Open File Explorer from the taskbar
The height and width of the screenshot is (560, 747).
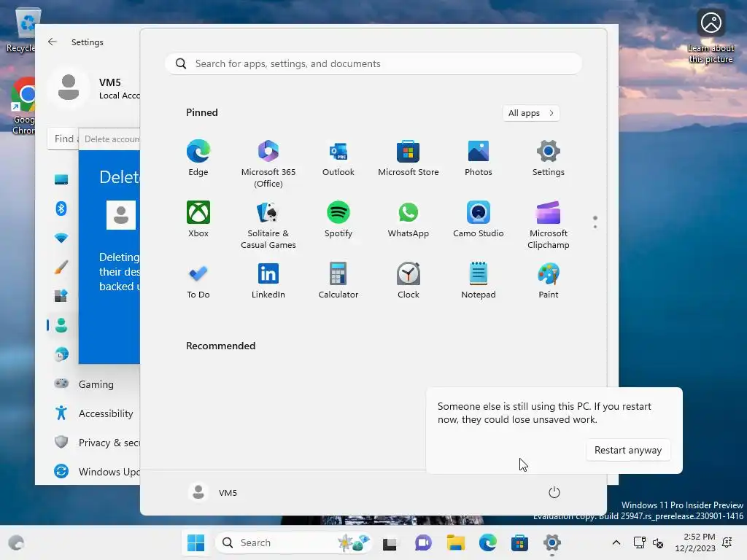[455, 542]
